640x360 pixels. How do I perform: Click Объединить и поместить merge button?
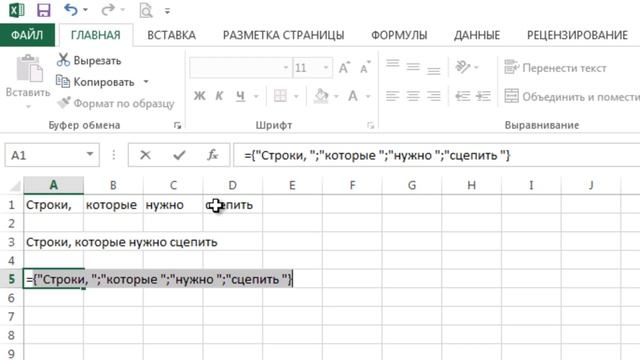click(x=571, y=96)
